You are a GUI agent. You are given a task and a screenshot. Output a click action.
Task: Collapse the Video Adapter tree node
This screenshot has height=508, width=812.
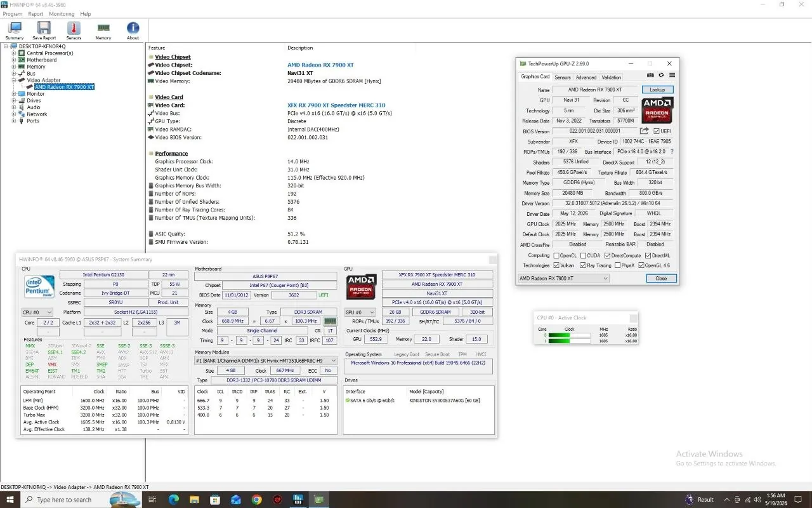click(14, 81)
